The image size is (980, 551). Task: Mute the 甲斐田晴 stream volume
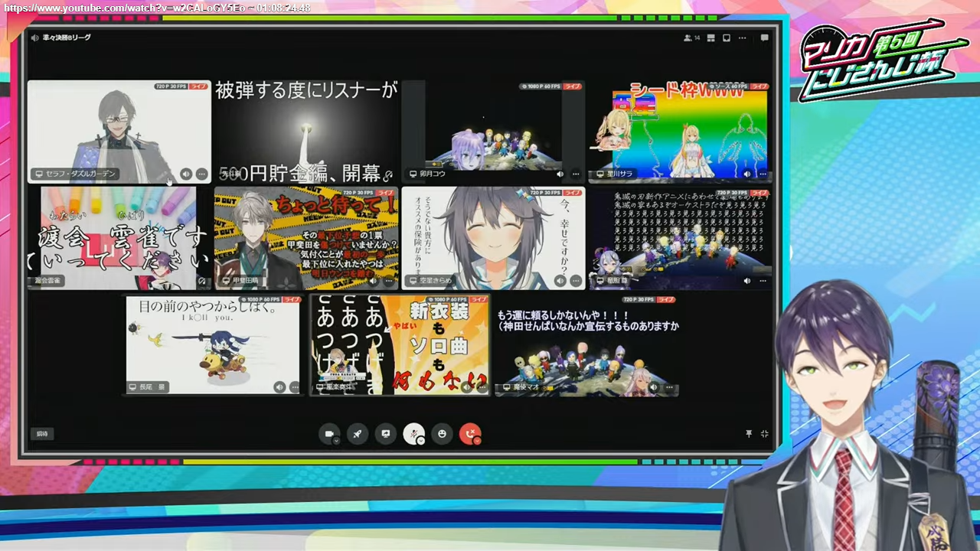pyautogui.click(x=373, y=281)
